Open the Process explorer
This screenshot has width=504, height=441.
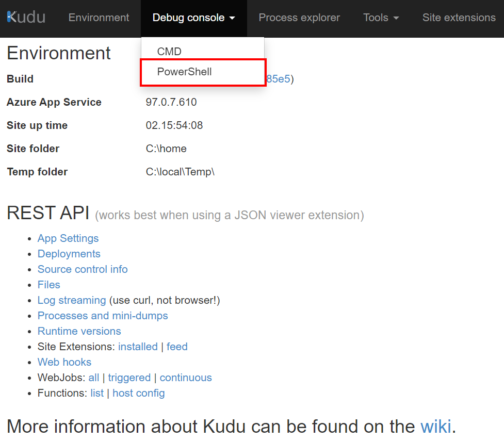[299, 18]
